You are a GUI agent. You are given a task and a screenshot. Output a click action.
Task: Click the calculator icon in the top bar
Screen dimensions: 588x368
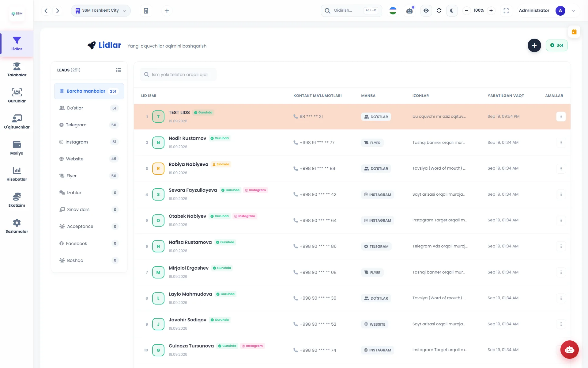[x=146, y=11]
